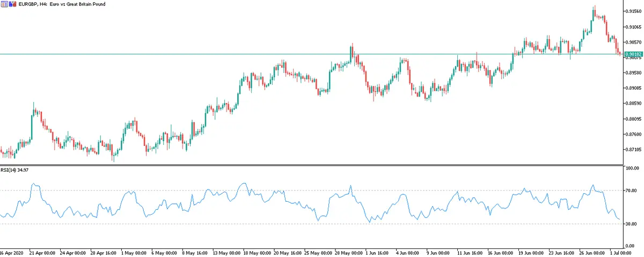This screenshot has height=257, width=644.
Task: Click the RSI 30.00 scale label
Action: click(x=632, y=224)
